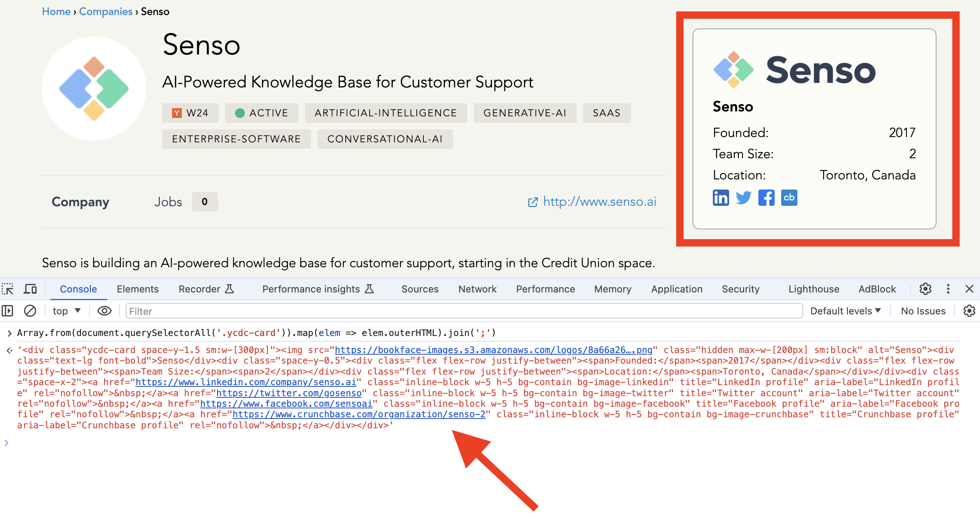This screenshot has height=519, width=980.
Task: Toggle the live expression eye icon
Action: tap(105, 311)
